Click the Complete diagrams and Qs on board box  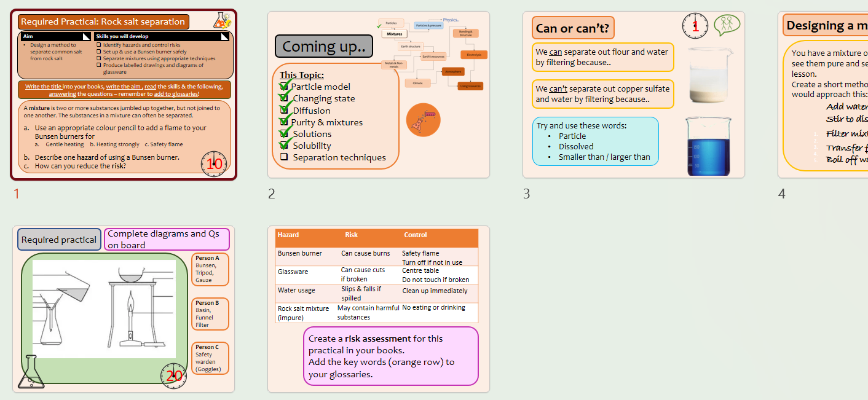167,240
